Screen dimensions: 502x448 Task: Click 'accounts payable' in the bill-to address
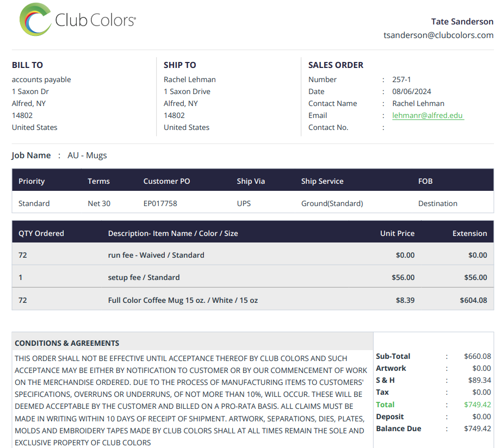[41, 80]
